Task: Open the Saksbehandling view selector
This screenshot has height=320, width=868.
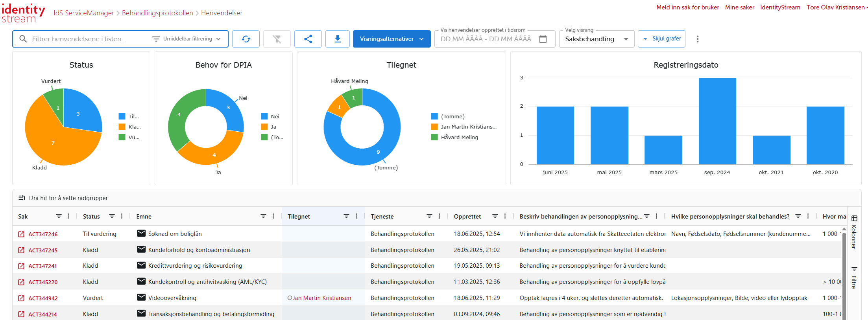Action: (596, 39)
